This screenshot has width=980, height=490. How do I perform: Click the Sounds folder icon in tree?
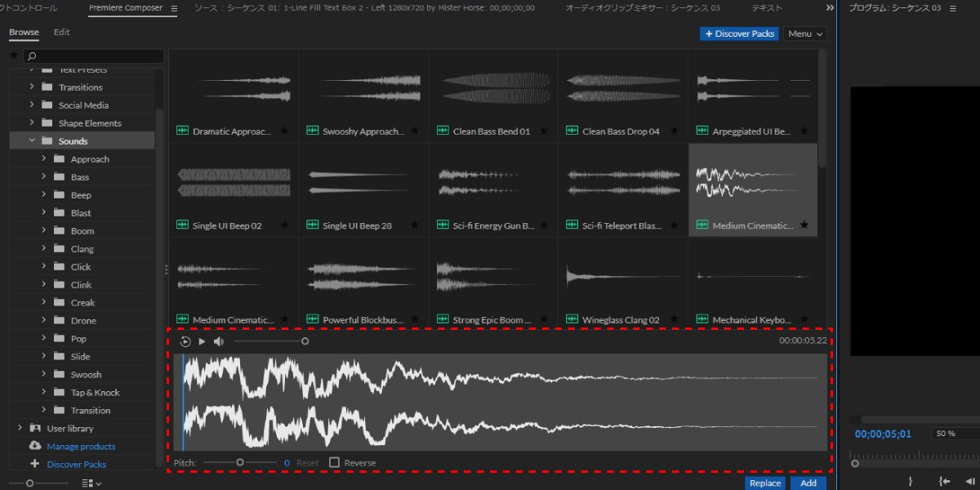pos(47,140)
